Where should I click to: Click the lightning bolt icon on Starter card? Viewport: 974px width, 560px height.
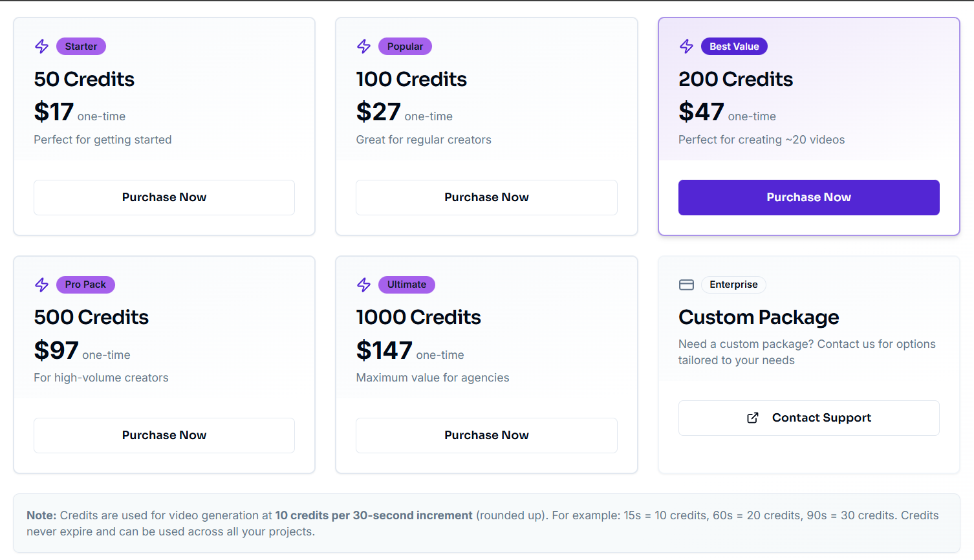coord(42,47)
